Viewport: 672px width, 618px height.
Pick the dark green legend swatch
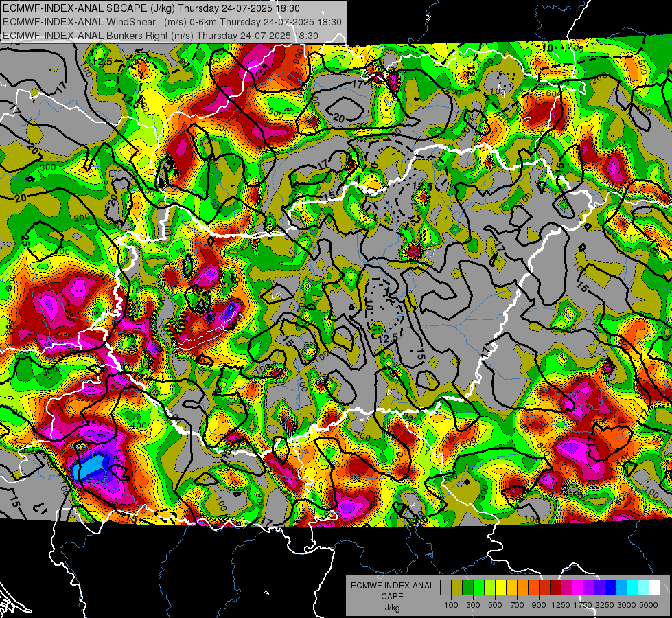click(x=467, y=588)
